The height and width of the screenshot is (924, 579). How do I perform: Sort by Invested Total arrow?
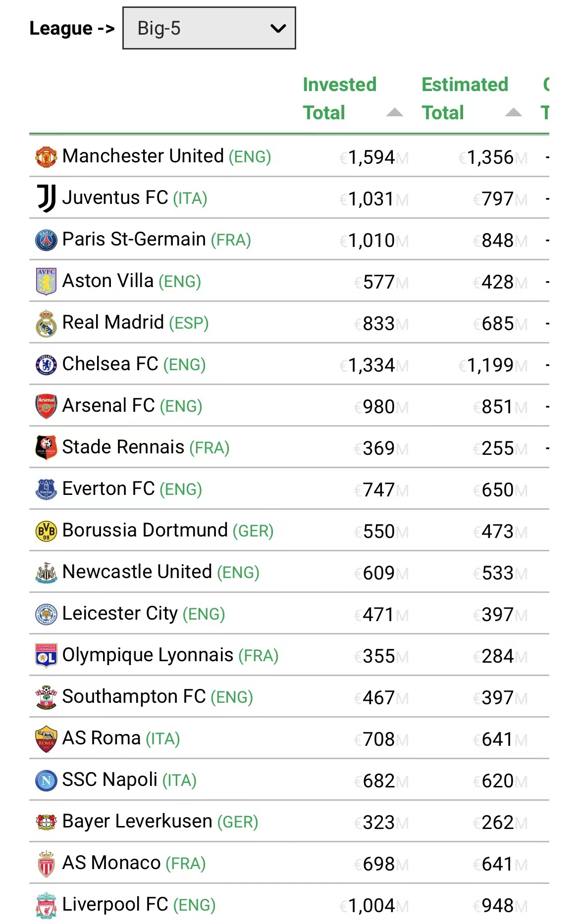tap(394, 113)
